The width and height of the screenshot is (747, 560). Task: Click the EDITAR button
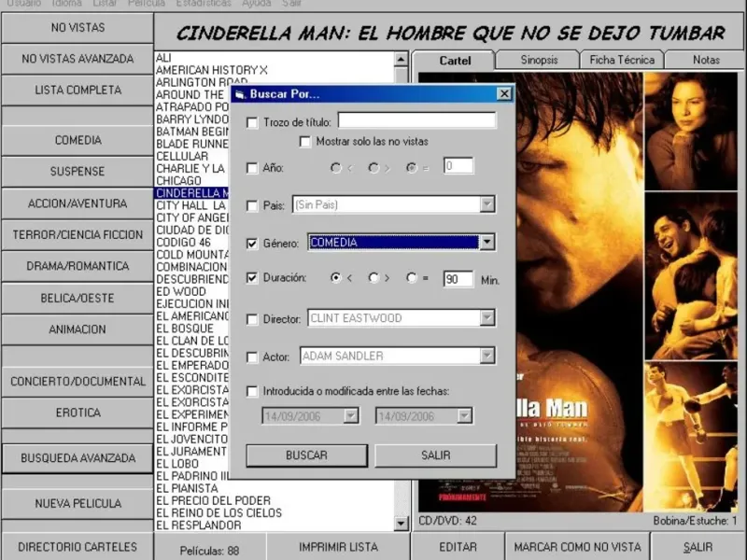pyautogui.click(x=458, y=547)
